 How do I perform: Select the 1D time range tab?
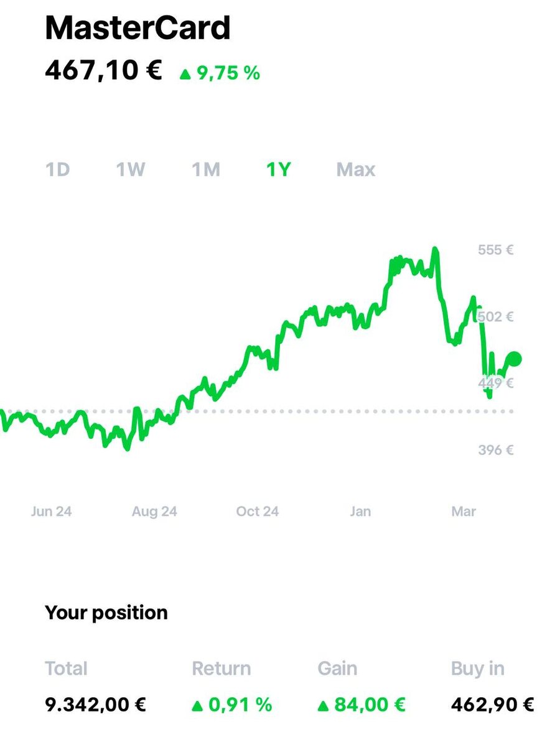point(58,169)
